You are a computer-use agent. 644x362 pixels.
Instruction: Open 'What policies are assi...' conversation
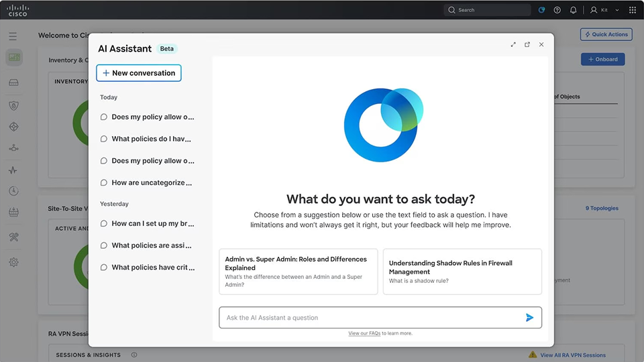pyautogui.click(x=146, y=245)
